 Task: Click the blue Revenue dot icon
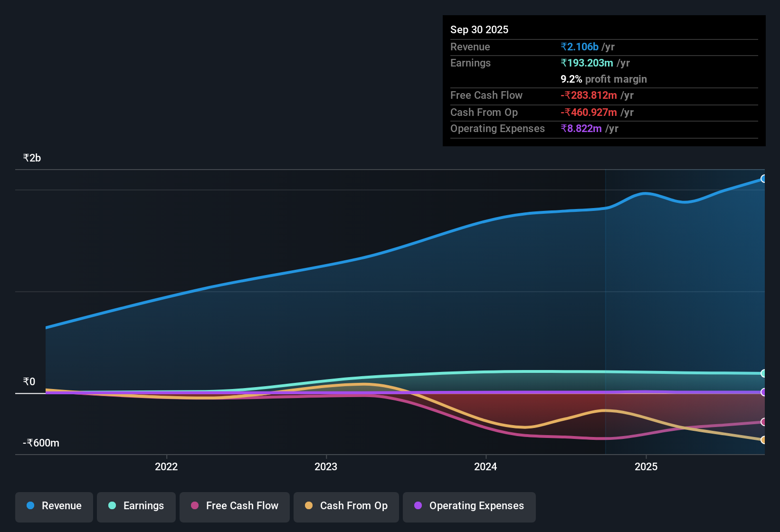point(30,506)
